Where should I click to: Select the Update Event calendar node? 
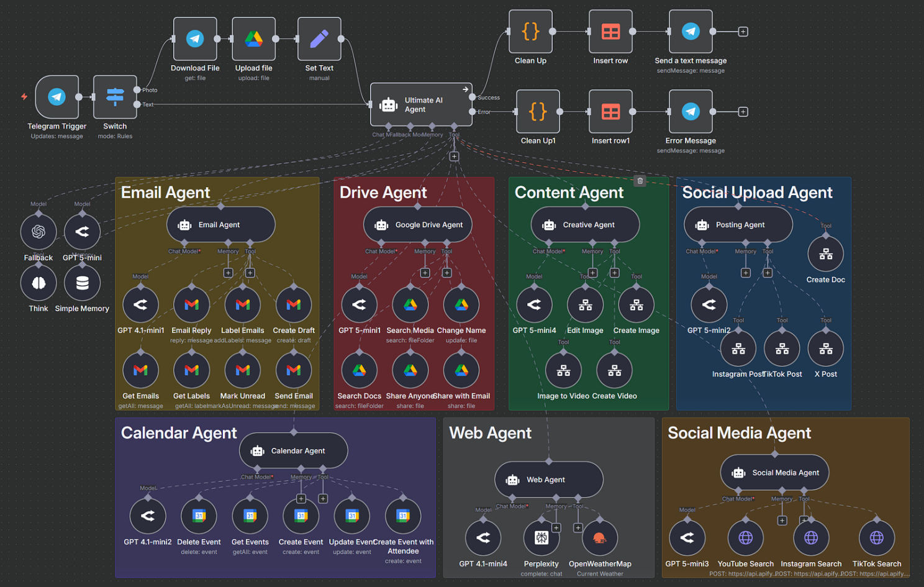click(352, 516)
